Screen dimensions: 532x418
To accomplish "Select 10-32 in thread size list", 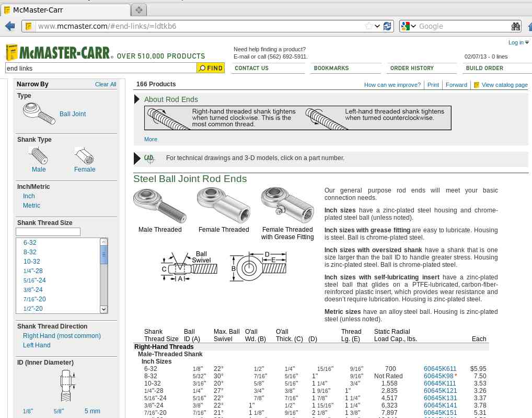I will [x=31, y=262].
